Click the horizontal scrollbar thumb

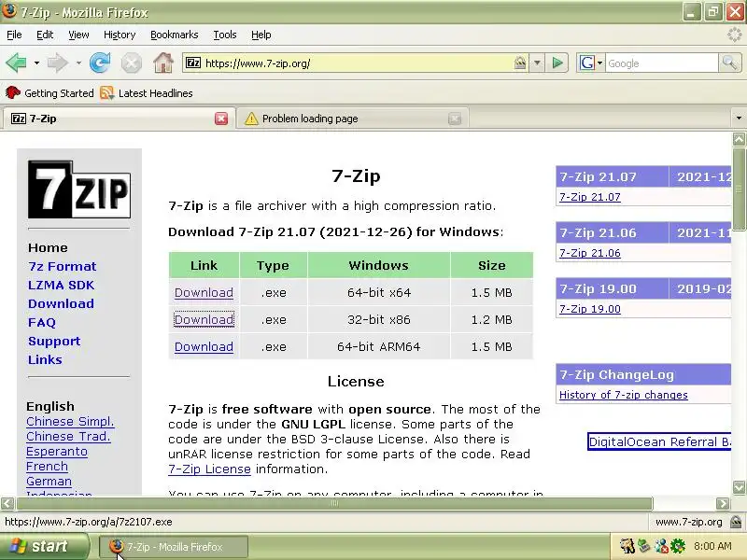[x=334, y=503]
